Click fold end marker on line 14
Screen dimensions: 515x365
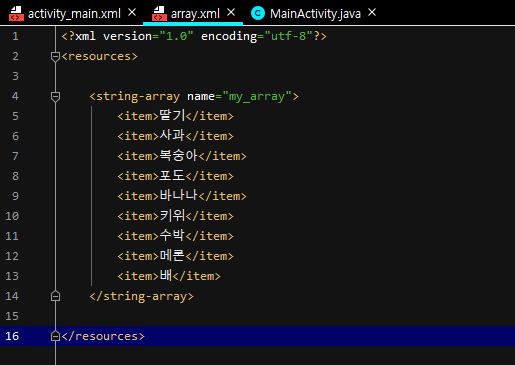point(55,296)
